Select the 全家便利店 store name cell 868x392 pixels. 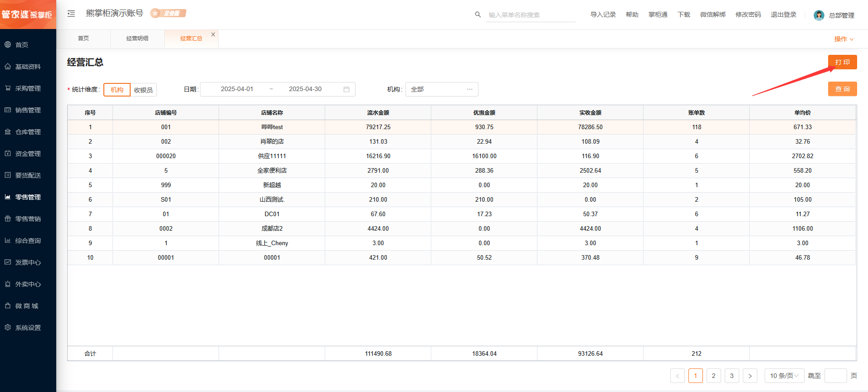click(272, 171)
